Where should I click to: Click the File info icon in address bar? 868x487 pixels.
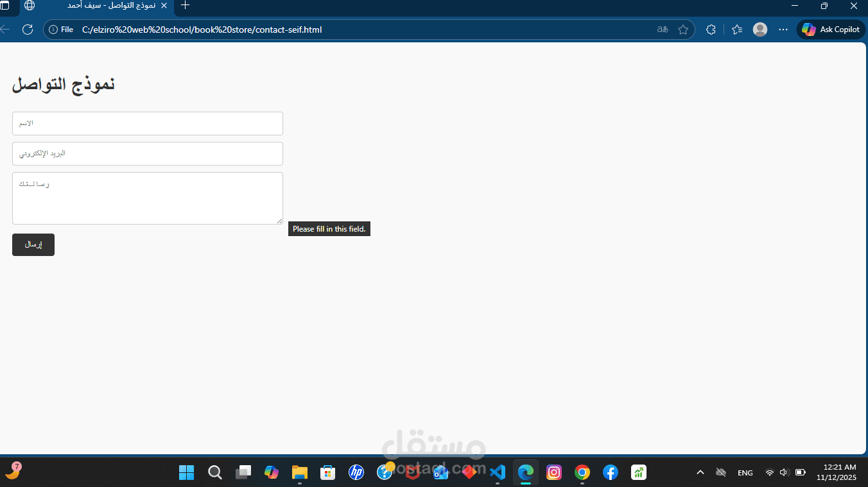(61, 30)
